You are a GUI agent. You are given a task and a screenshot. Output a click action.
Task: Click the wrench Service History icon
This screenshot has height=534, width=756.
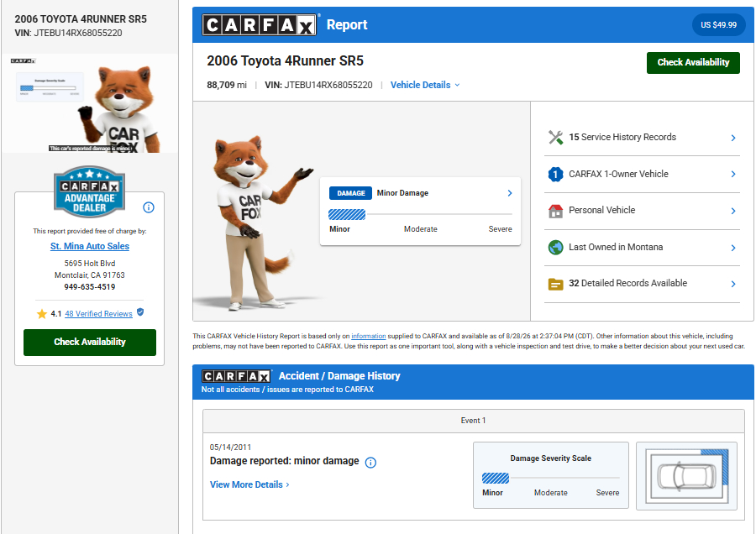555,138
